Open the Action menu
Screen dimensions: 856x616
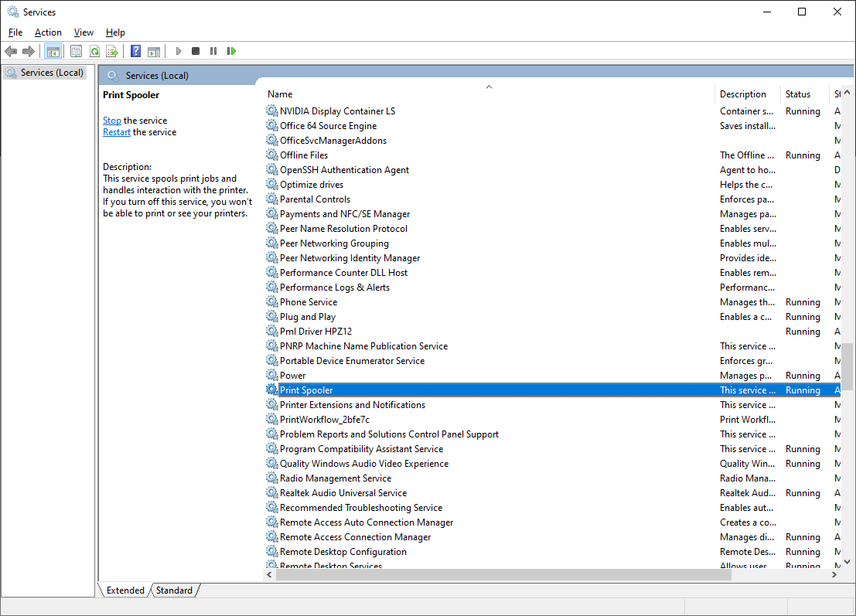(48, 32)
